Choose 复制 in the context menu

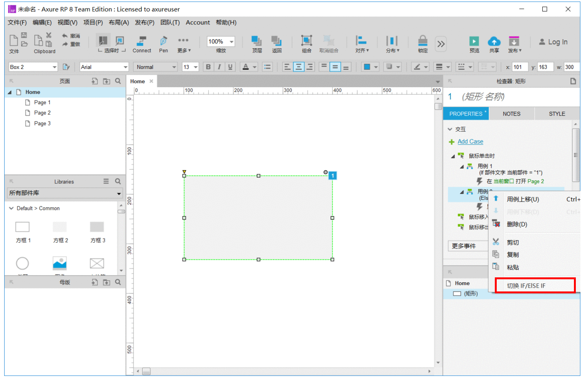click(513, 255)
